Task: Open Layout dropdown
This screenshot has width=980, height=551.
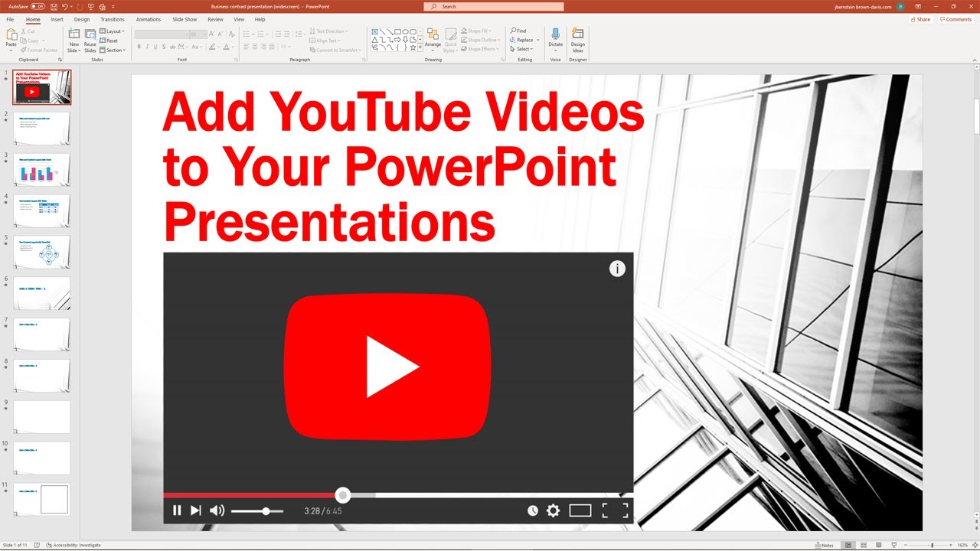Action: pos(113,31)
